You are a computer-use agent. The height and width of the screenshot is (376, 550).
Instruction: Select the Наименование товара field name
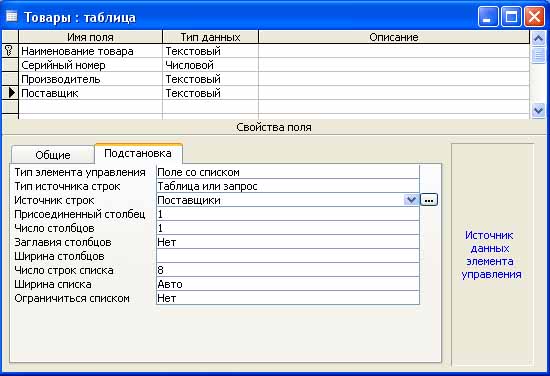90,51
